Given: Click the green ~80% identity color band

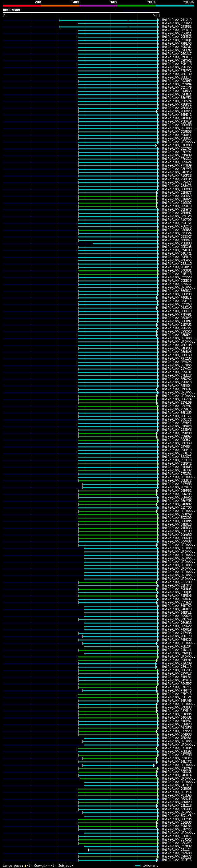Looking at the screenshot, I should tap(137, 6).
